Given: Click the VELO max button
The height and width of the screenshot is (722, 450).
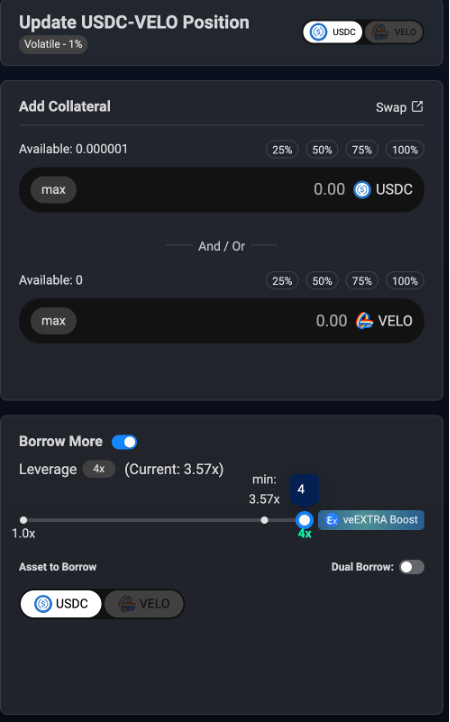Looking at the screenshot, I should pyautogui.click(x=53, y=321).
